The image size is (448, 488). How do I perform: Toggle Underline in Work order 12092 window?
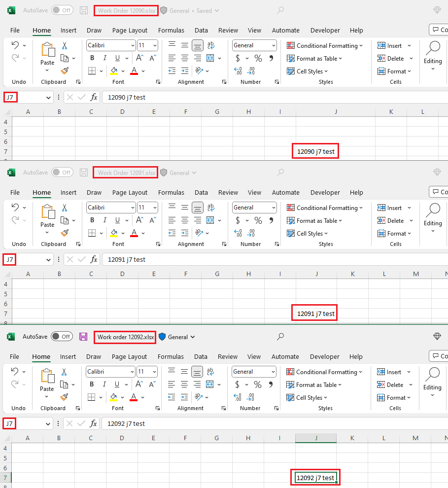pyautogui.click(x=117, y=384)
